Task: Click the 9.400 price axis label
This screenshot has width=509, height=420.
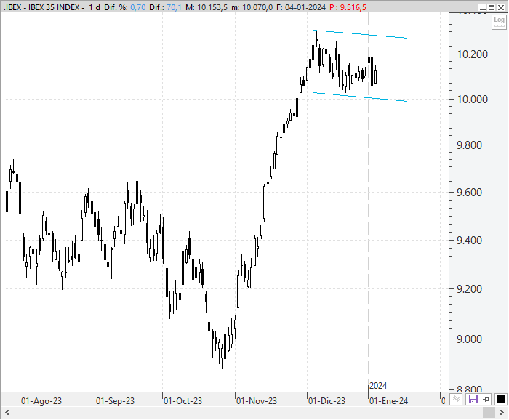Action: (470, 241)
